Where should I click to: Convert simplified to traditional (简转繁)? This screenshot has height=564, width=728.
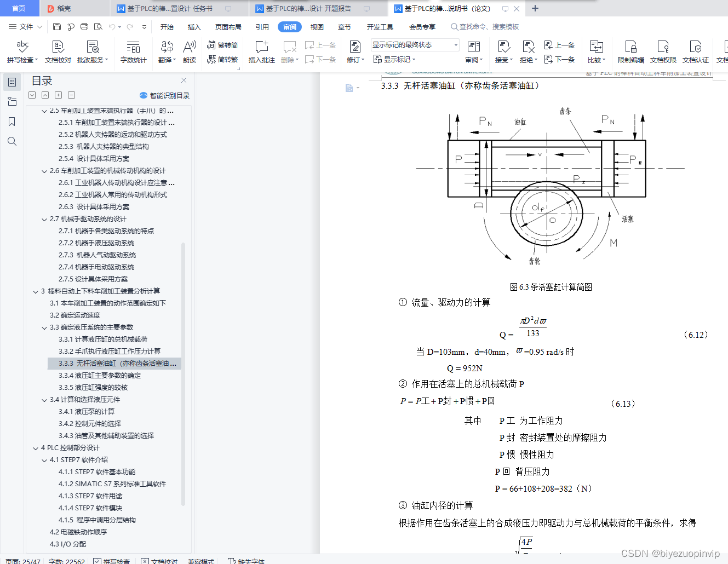pyautogui.click(x=222, y=59)
